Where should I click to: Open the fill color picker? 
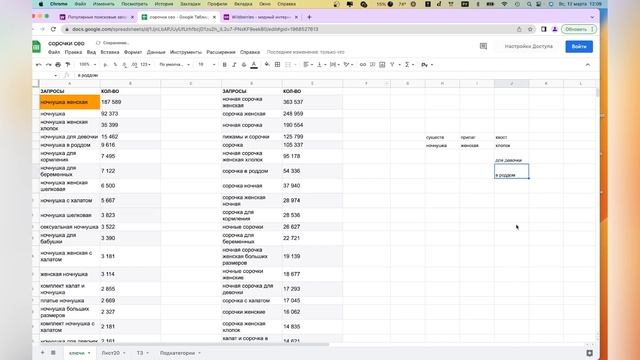coord(267,64)
